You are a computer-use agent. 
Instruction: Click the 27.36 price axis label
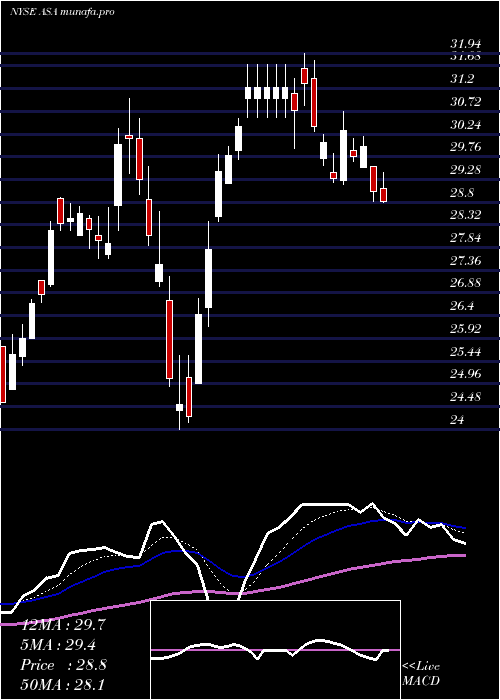pyautogui.click(x=465, y=260)
